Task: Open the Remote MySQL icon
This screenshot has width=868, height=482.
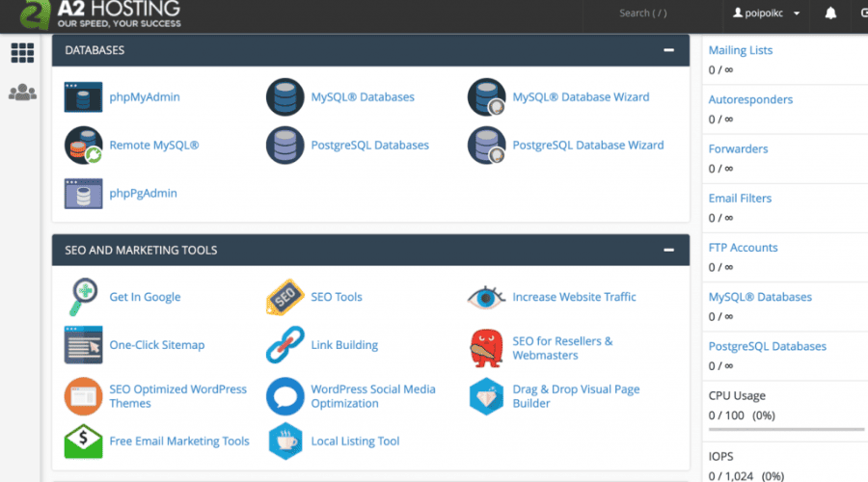Action: tap(83, 146)
